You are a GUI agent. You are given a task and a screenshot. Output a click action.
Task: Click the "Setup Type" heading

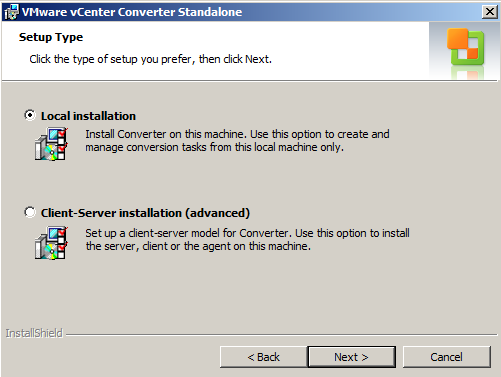point(51,37)
